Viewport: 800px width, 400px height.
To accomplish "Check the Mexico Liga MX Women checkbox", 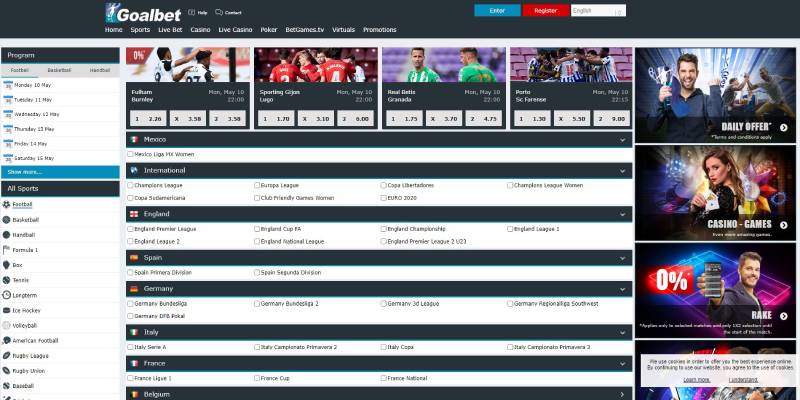I will coord(130,154).
